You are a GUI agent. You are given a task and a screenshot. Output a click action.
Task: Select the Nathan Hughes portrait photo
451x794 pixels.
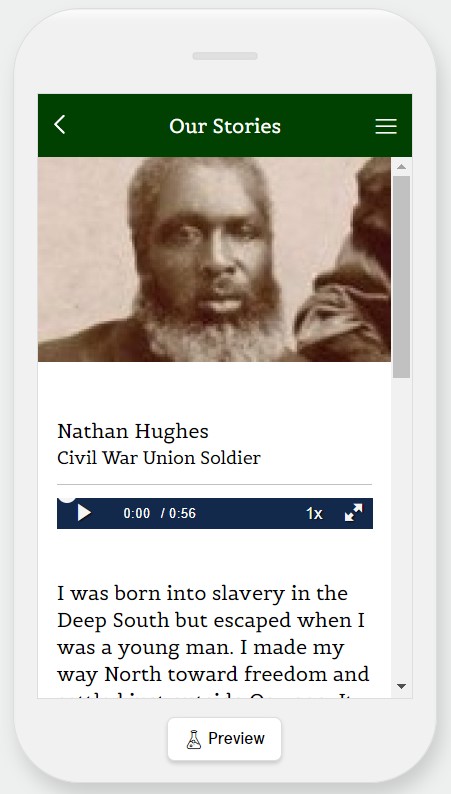pos(214,259)
